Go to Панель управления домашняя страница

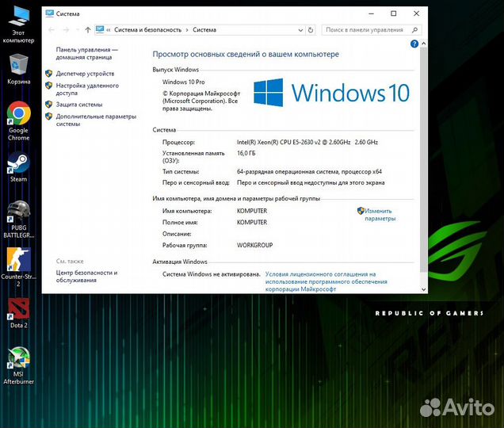[87, 53]
